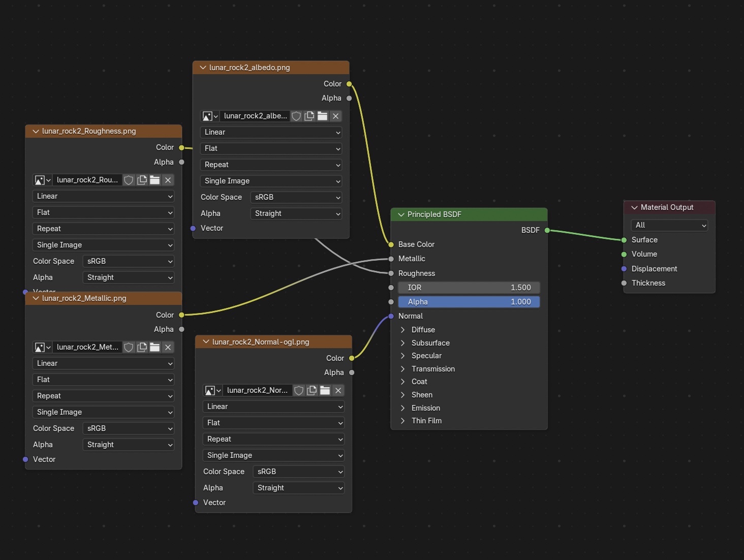Image resolution: width=744 pixels, height=560 pixels.
Task: Open All target dropdown in Material Output
Action: coord(669,225)
